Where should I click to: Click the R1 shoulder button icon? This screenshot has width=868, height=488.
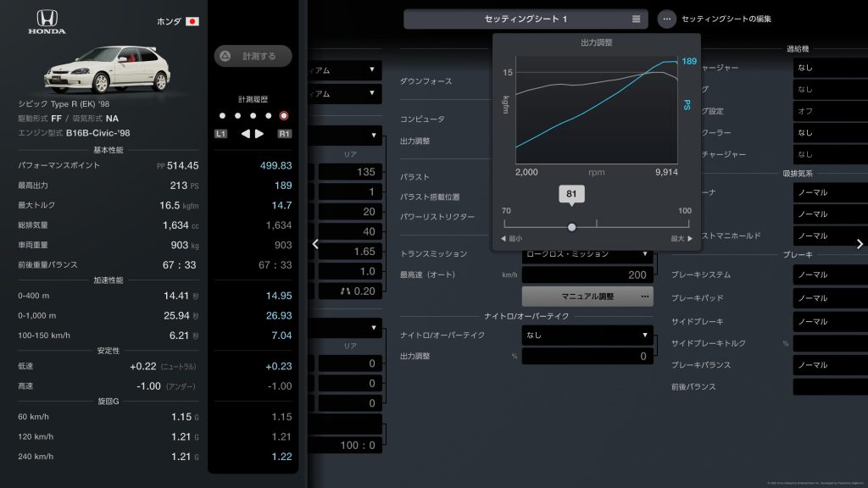285,134
